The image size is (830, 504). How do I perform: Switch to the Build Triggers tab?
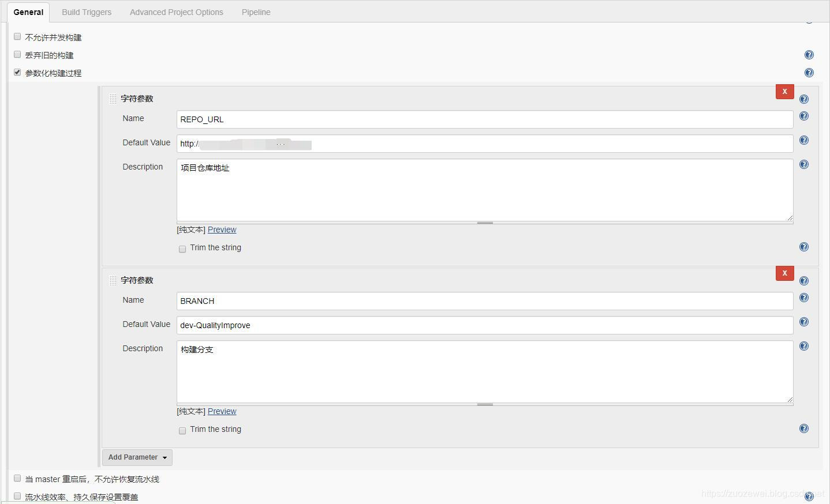pyautogui.click(x=87, y=12)
